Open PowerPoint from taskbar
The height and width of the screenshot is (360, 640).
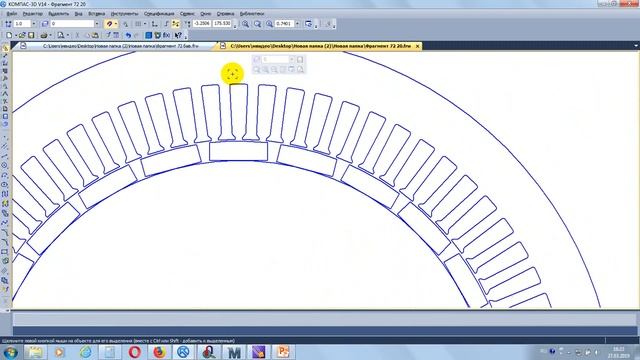coord(283,352)
